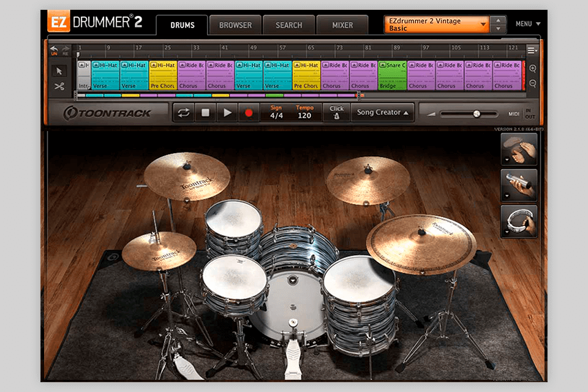The width and height of the screenshot is (588, 392).
Task: Open the Song Creator panel
Action: 382,112
